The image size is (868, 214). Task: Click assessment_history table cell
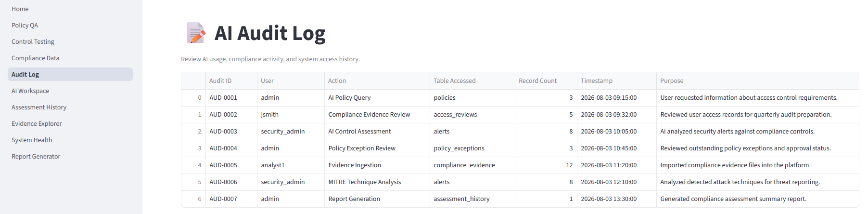(472, 199)
